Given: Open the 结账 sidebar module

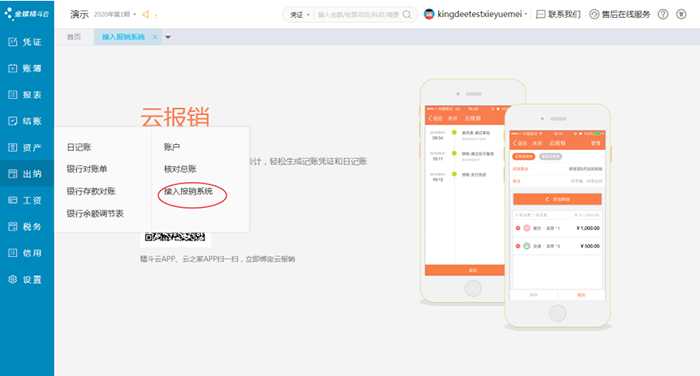Looking at the screenshot, I should (26, 121).
